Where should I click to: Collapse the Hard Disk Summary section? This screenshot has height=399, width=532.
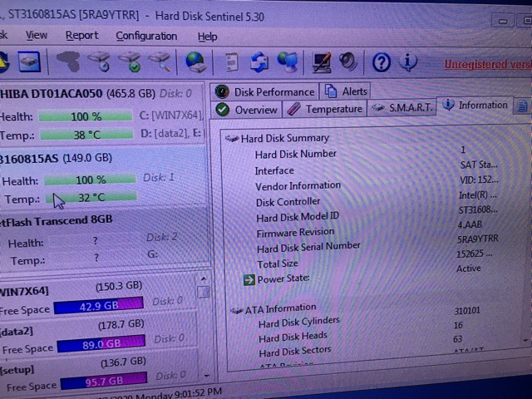[x=231, y=139]
